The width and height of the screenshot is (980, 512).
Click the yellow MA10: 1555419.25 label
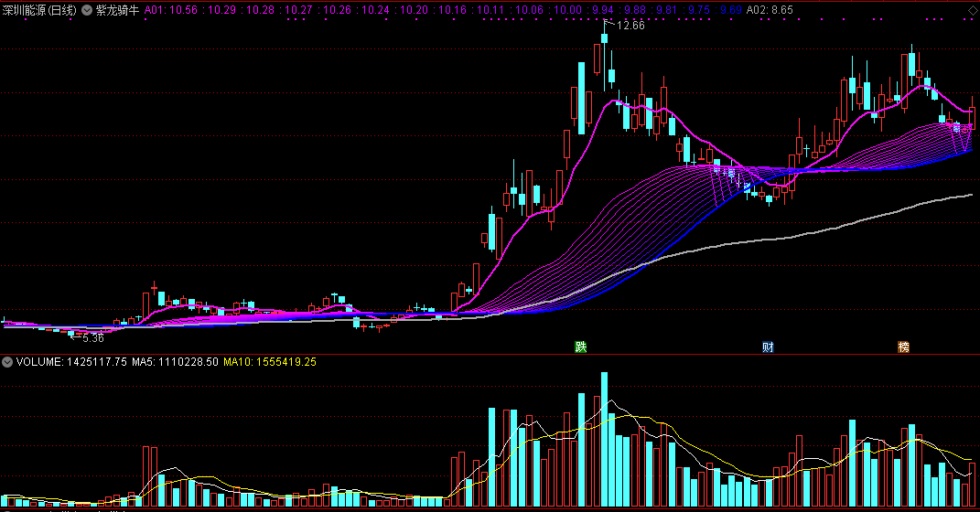click(x=270, y=361)
